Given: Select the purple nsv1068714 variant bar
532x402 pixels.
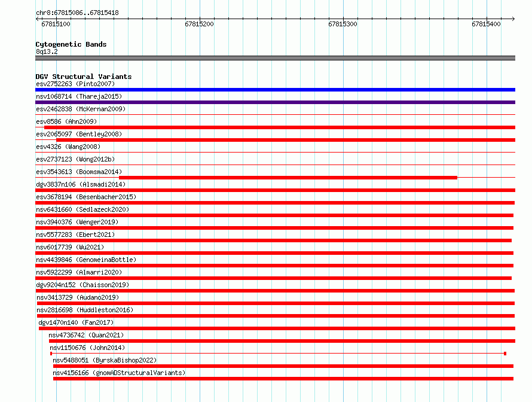Looking at the screenshot, I should [x=275, y=102].
